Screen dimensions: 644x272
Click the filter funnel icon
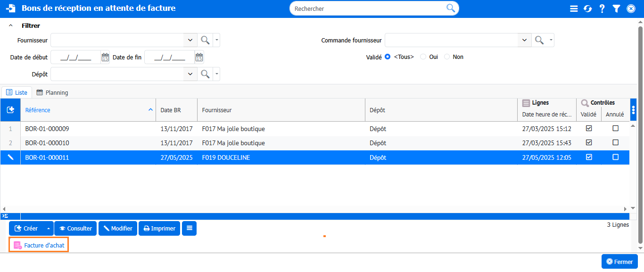[x=616, y=8]
